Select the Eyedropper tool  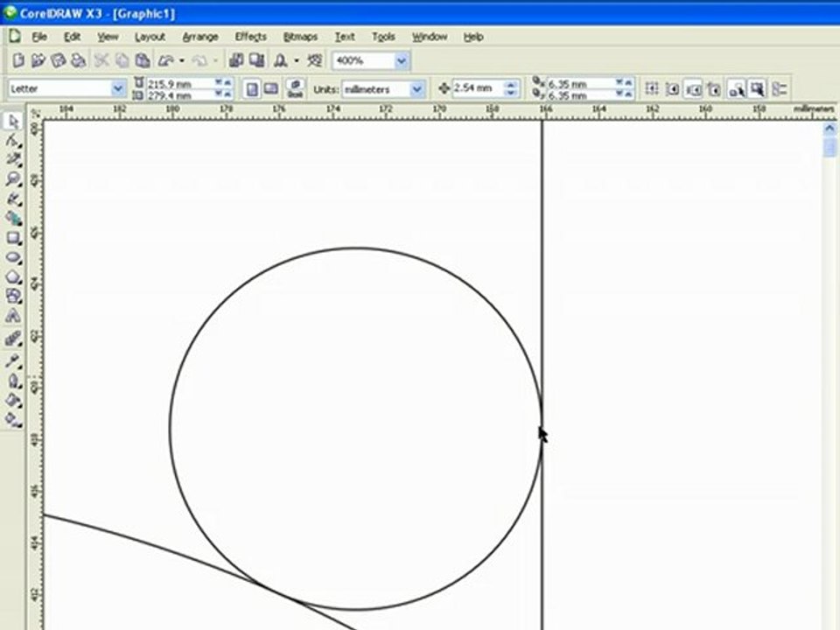[13, 361]
